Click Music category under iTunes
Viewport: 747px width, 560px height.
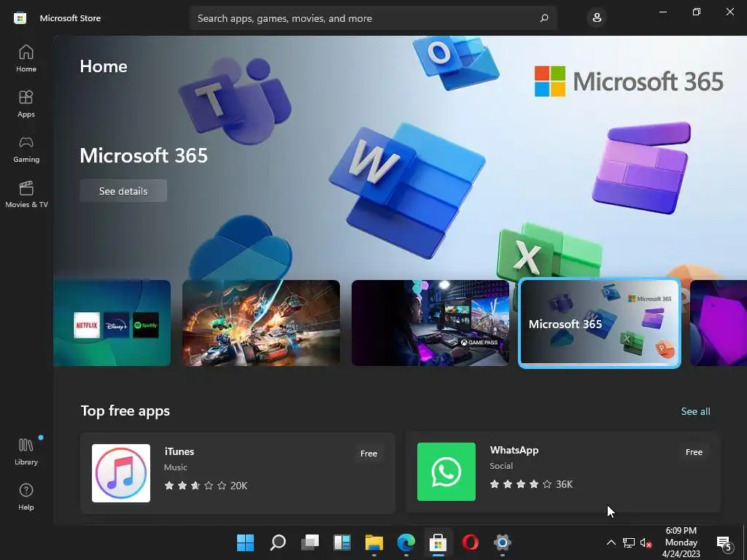175,467
